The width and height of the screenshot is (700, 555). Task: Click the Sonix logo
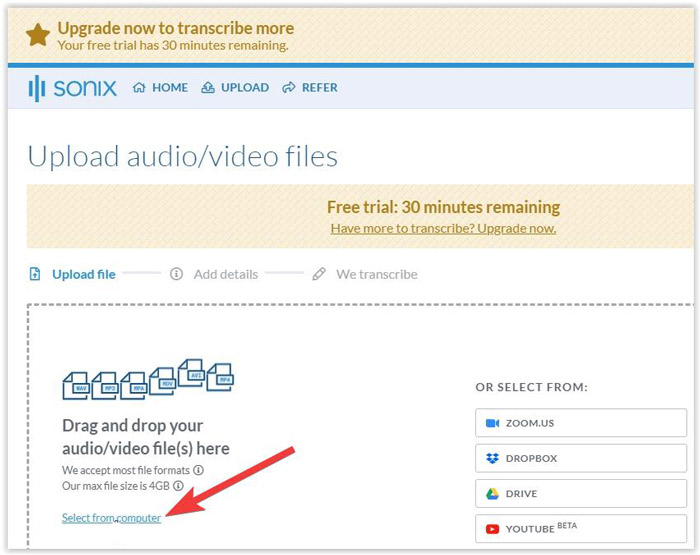pos(72,88)
